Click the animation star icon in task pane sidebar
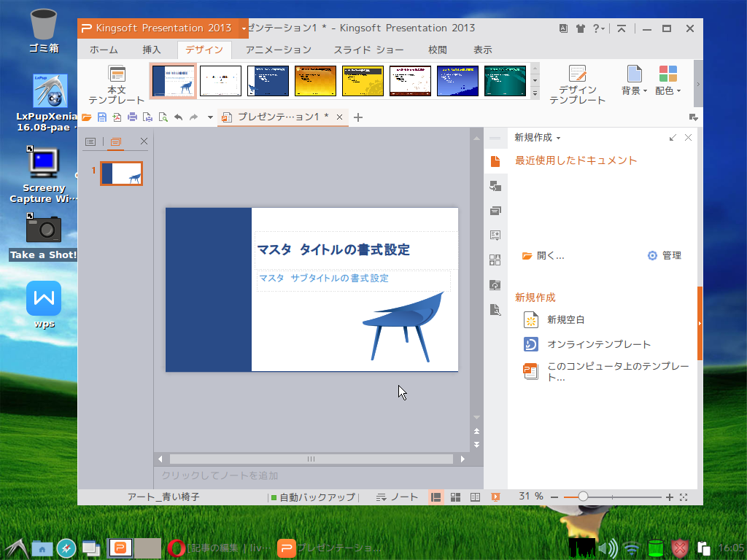 pyautogui.click(x=495, y=235)
